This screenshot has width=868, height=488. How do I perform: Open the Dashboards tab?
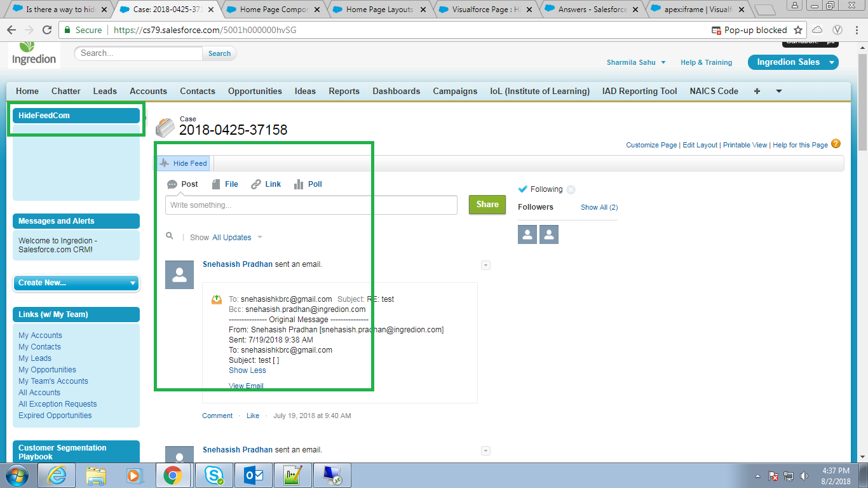click(397, 91)
